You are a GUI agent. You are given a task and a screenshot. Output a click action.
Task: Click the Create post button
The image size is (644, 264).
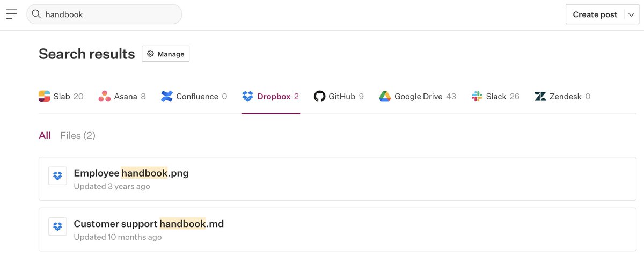pyautogui.click(x=595, y=14)
